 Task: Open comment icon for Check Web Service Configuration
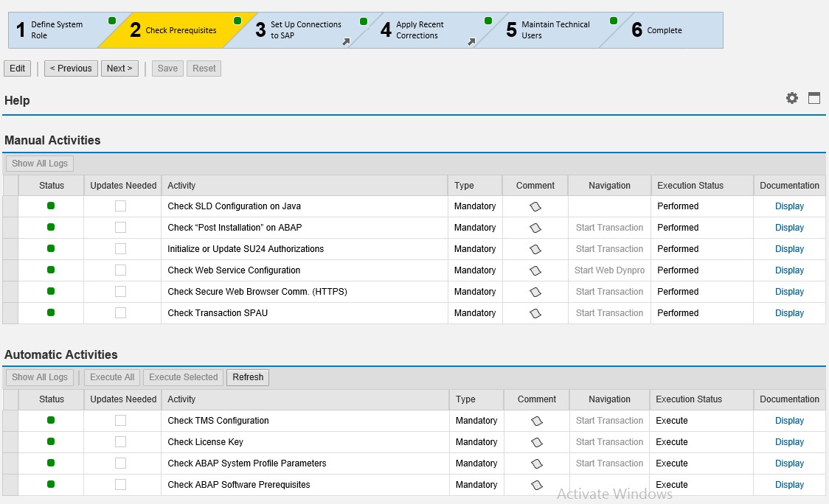click(x=535, y=270)
